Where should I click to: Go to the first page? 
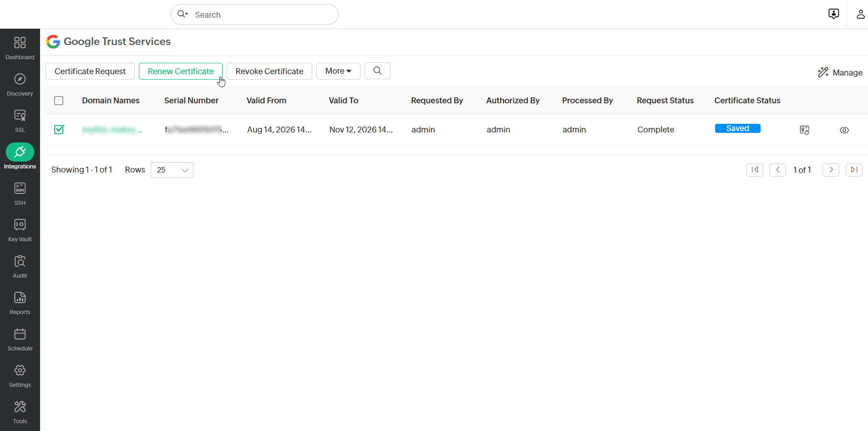click(755, 170)
